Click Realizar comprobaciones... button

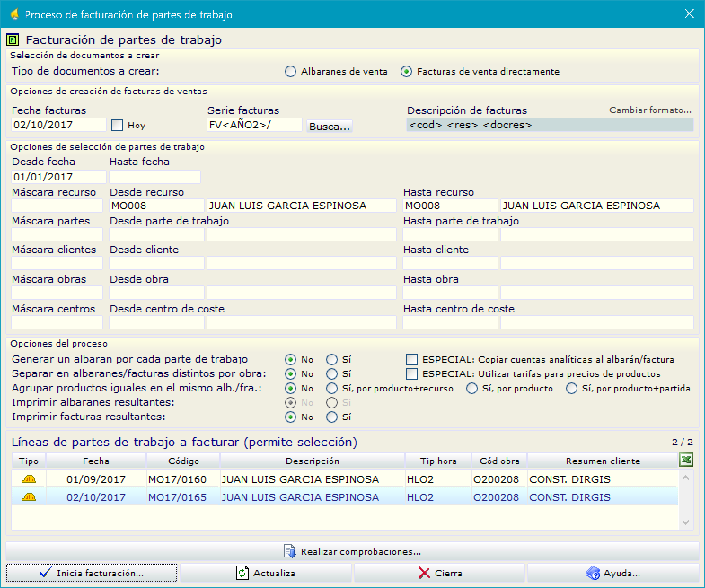pyautogui.click(x=352, y=551)
